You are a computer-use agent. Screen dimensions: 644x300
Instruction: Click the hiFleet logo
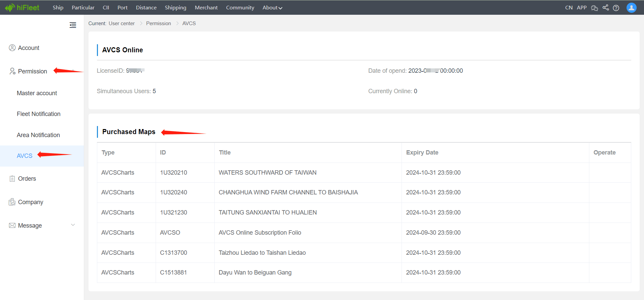tap(22, 7)
